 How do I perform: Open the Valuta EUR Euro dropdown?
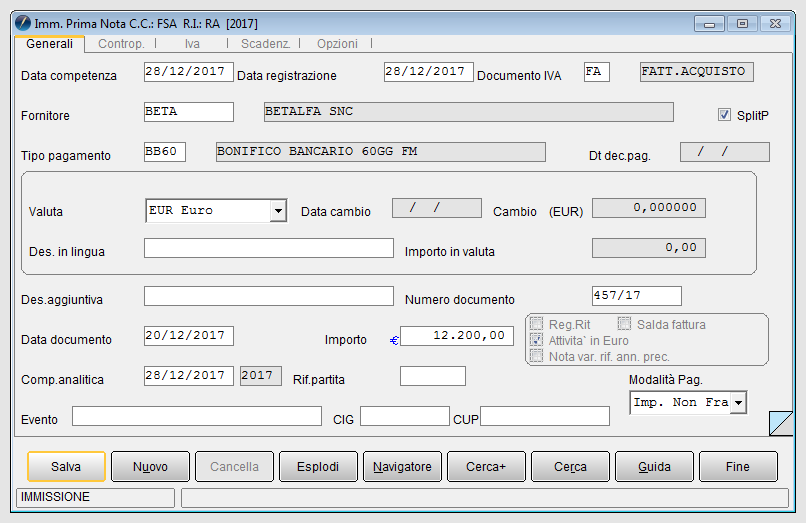tap(278, 211)
